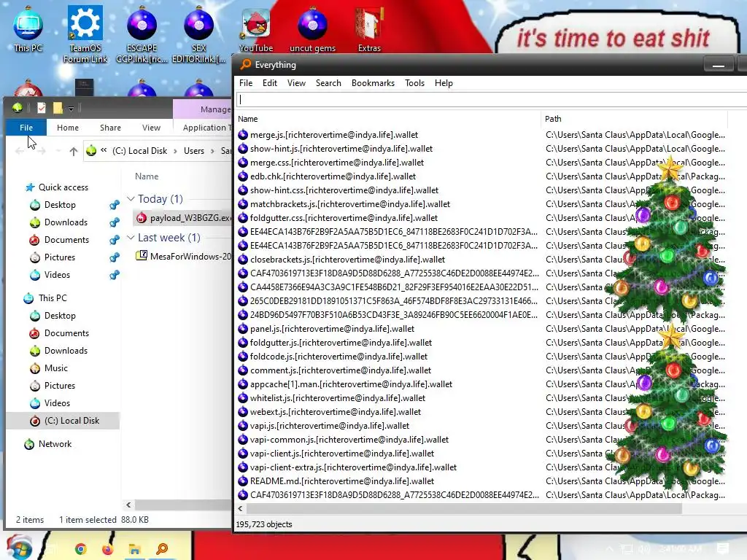Click the payload_W3BGZG.exe file icon

[x=142, y=217]
